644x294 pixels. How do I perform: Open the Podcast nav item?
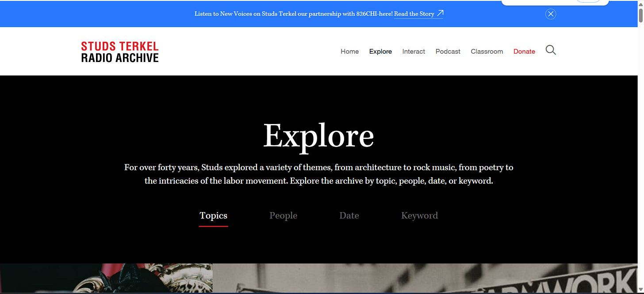pos(448,51)
